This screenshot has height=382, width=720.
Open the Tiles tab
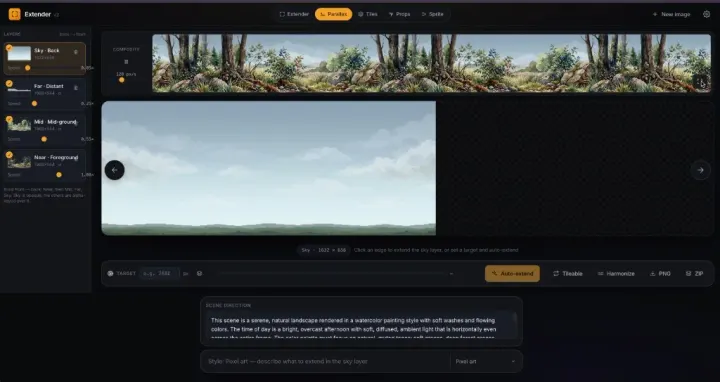pyautogui.click(x=367, y=14)
